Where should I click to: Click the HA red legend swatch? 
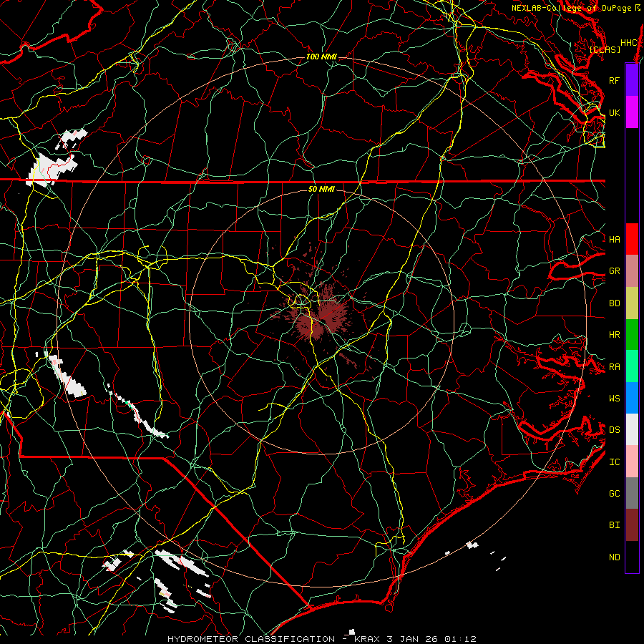(632, 239)
